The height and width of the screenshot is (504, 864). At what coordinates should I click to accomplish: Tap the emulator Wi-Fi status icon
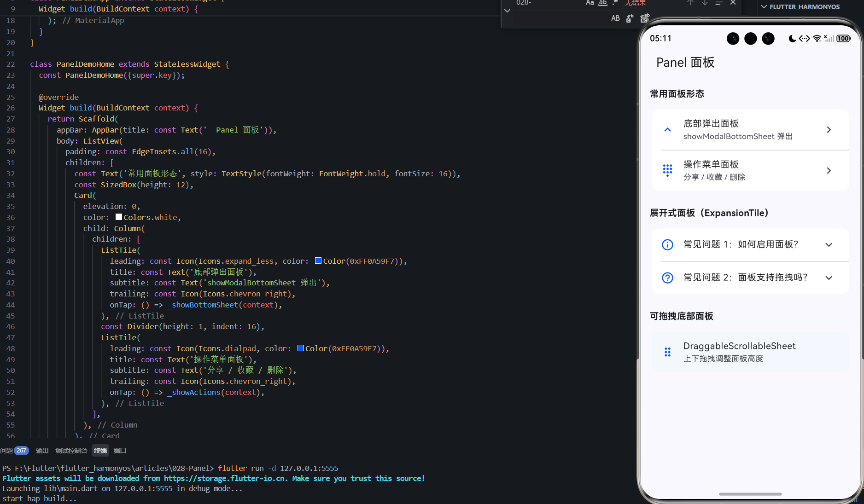coord(817,39)
